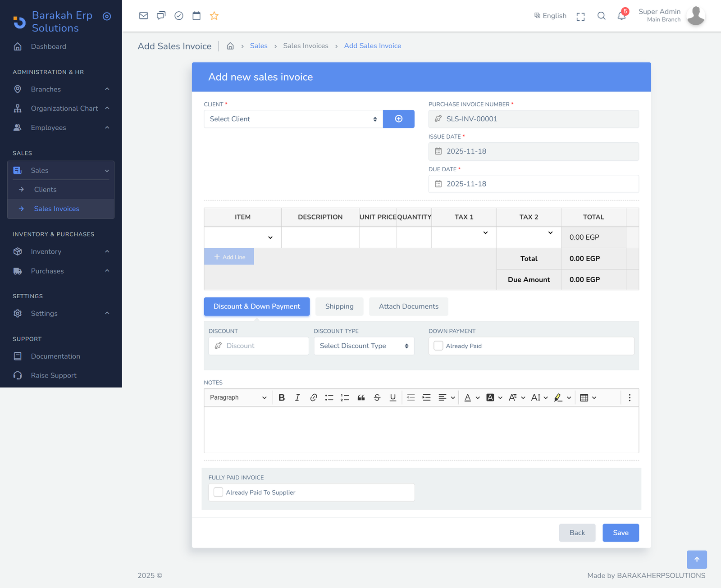The width and height of the screenshot is (721, 588).
Task: Click the search magnifier icon
Action: pyautogui.click(x=601, y=16)
